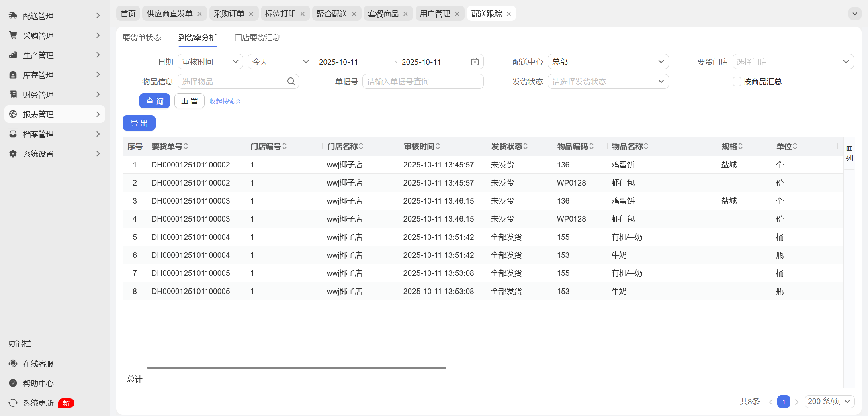Click the 在线客服 headset icon
868x416 pixels.
pyautogui.click(x=13, y=363)
